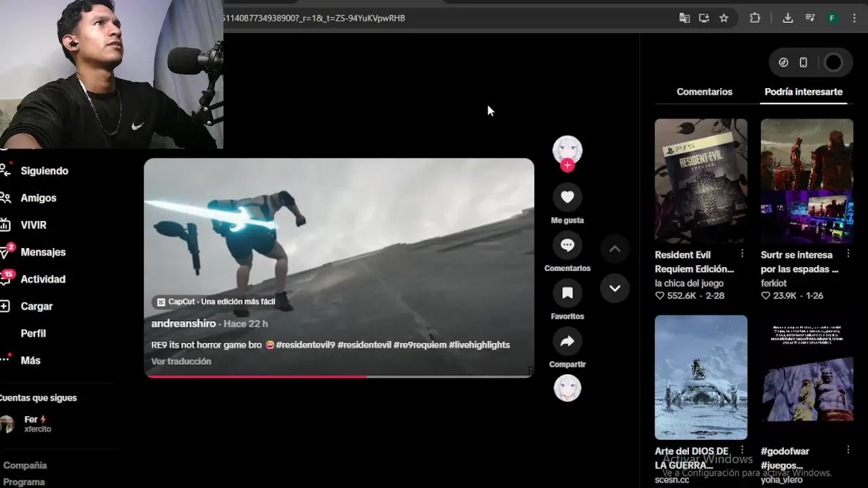Viewport: 868px width, 488px height.
Task: Open options menu for Surtr se interesa card
Action: point(848,253)
